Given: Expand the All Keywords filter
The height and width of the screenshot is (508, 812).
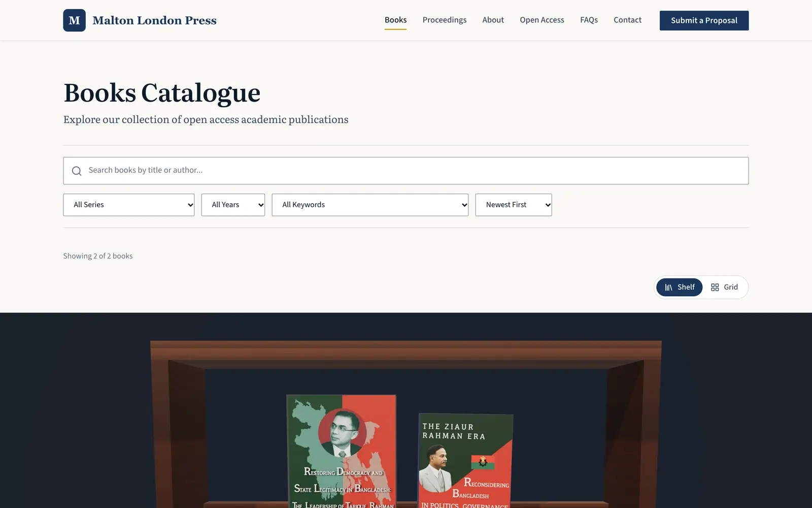Looking at the screenshot, I should click(370, 205).
